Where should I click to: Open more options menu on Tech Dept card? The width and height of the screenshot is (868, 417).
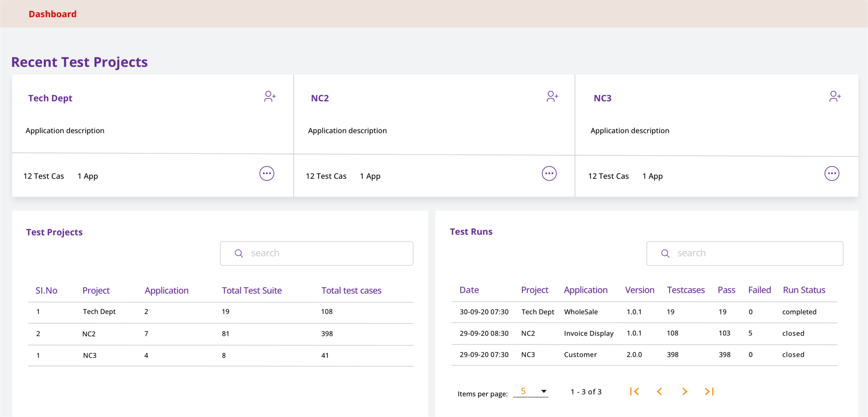(x=267, y=173)
